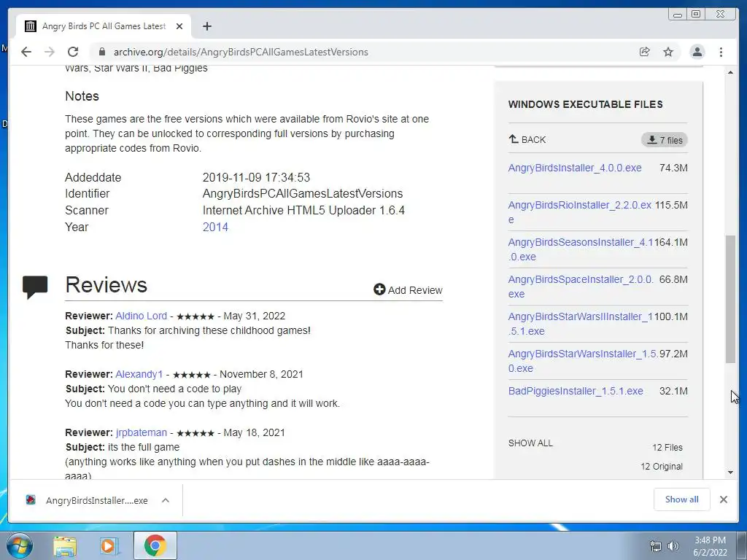Image resolution: width=747 pixels, height=560 pixels.
Task: Close the Angry Birds PC tab
Action: (179, 26)
